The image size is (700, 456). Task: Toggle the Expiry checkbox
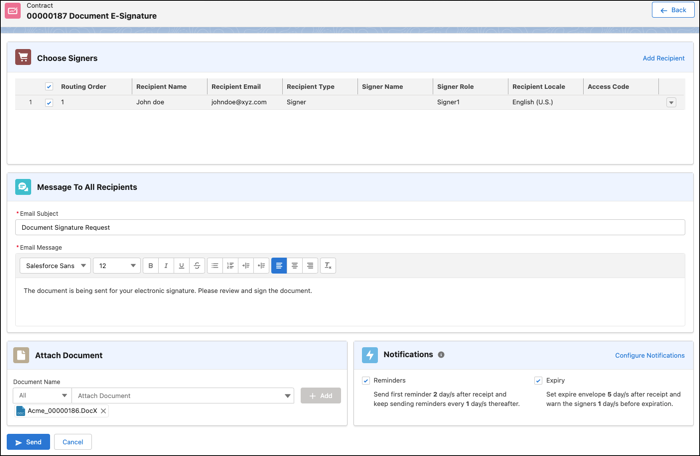pyautogui.click(x=538, y=381)
